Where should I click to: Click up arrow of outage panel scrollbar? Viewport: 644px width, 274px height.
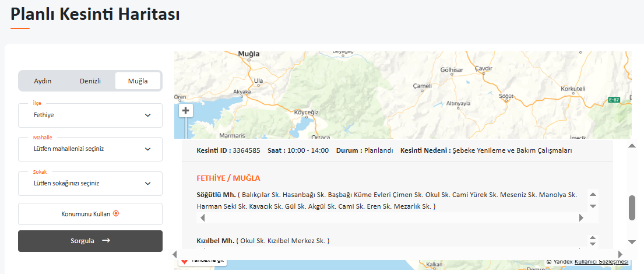point(632,145)
